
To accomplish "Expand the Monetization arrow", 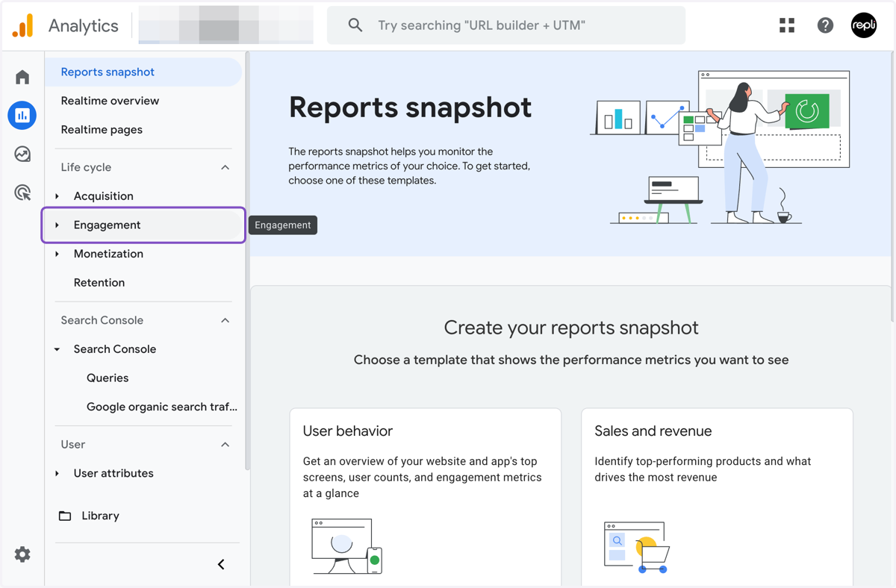I will 57,254.
